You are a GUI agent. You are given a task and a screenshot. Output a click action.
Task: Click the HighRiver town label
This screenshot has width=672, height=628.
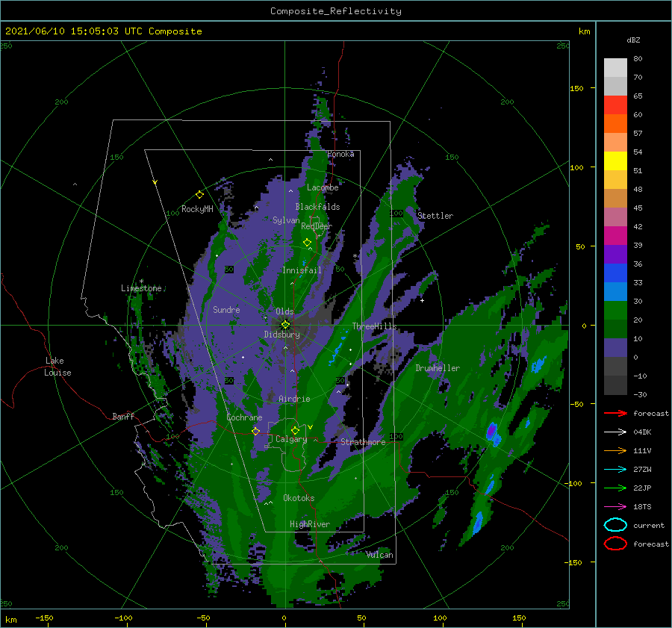[309, 524]
